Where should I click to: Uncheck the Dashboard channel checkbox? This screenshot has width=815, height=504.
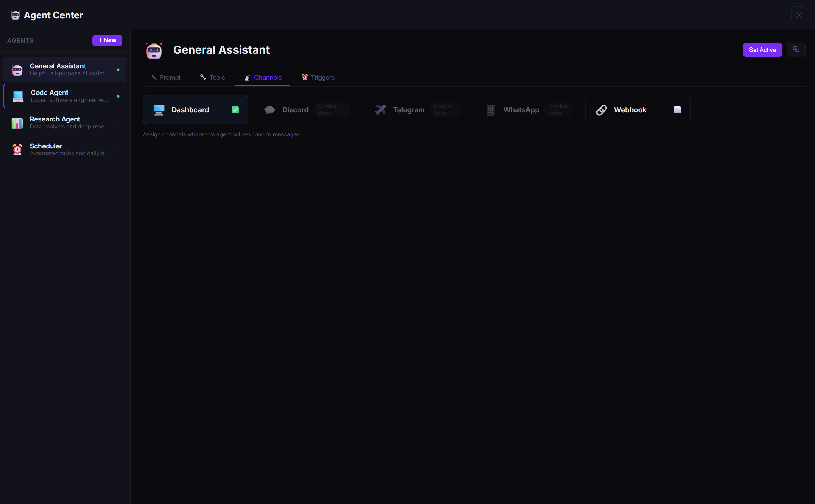235,109
